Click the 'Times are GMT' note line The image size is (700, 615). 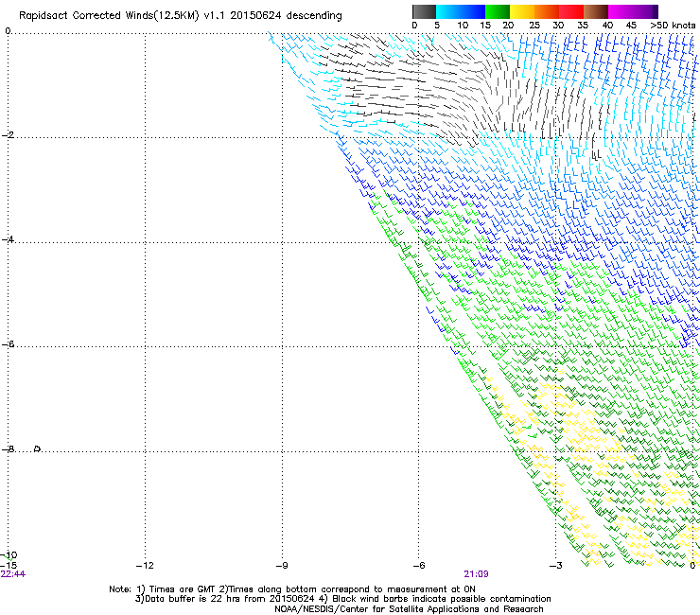point(292,589)
